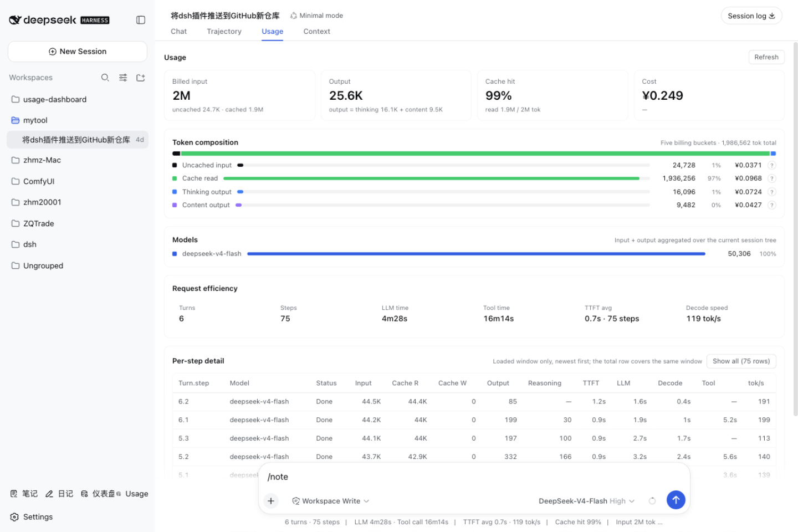The width and height of the screenshot is (798, 532).
Task: Click the Cost ¥0.249 card
Action: (x=709, y=95)
